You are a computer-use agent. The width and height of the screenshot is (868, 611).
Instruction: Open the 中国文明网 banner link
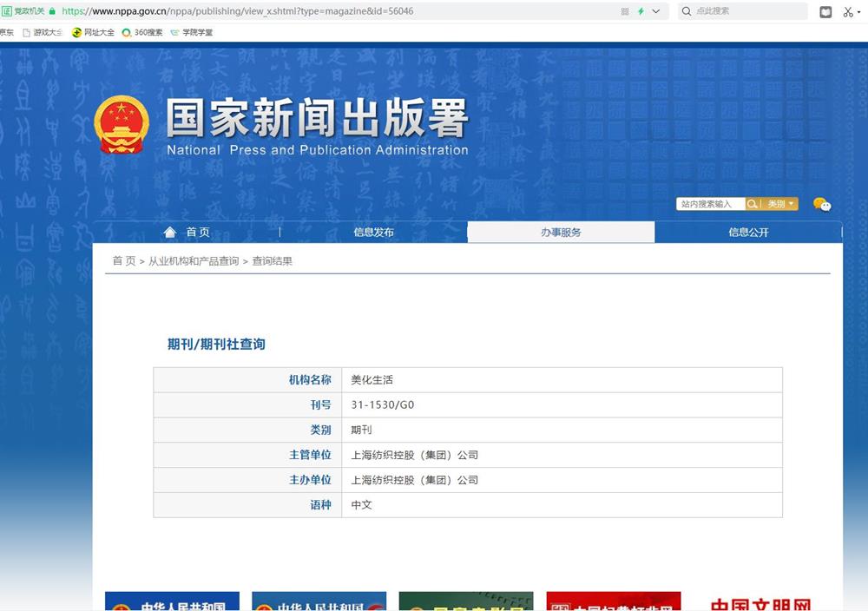pyautogui.click(x=760, y=603)
